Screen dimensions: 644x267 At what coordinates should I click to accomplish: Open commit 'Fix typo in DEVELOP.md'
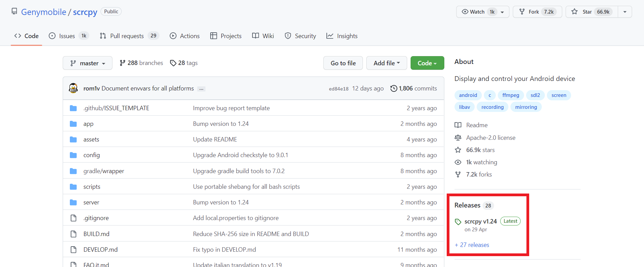tap(225, 250)
